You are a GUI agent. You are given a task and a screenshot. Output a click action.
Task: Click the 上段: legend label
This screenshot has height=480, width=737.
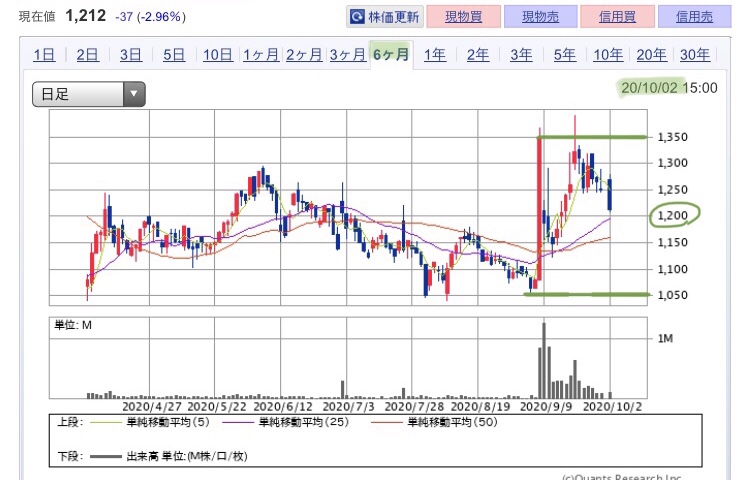click(70, 422)
